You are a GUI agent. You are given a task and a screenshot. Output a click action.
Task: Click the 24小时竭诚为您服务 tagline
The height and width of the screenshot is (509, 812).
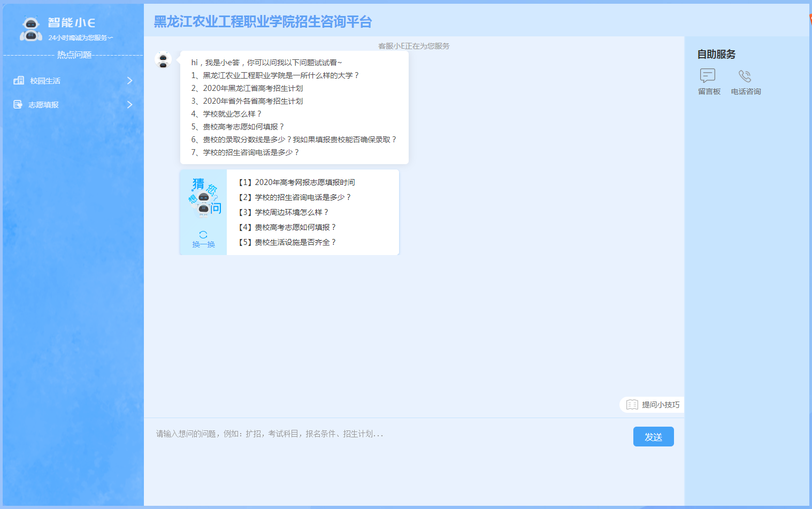click(x=80, y=37)
